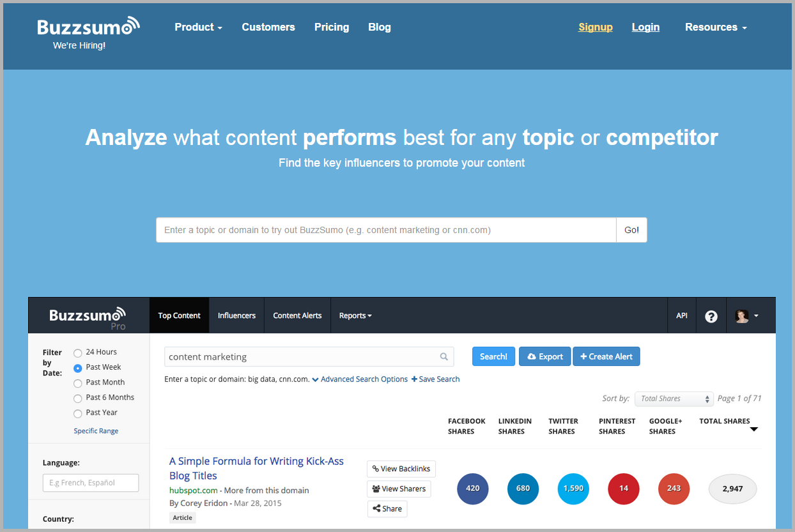Click the Save Search link
795x532 pixels.
click(x=435, y=379)
